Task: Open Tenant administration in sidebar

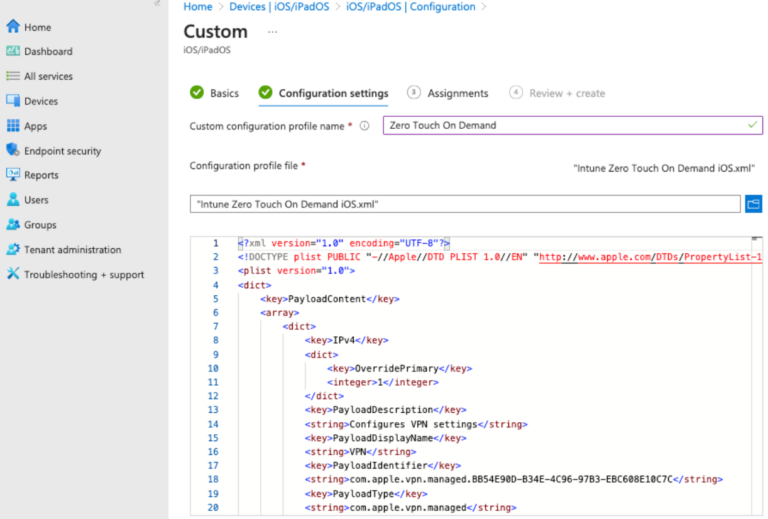Action: (72, 250)
